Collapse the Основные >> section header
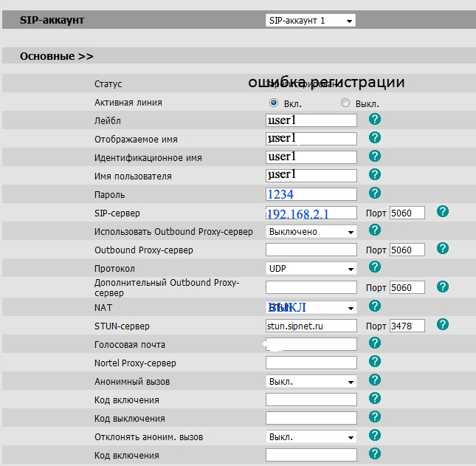The width and height of the screenshot is (476, 466). (x=57, y=56)
